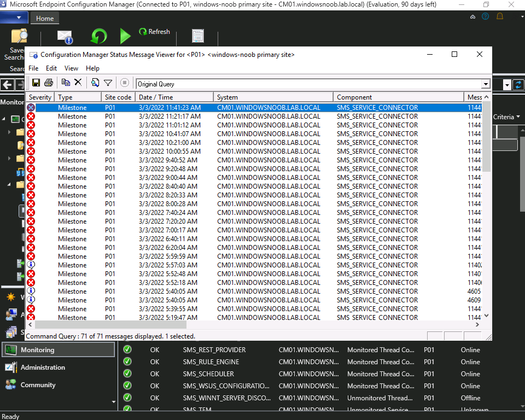The width and height of the screenshot is (525, 420).
Task: Click info icon of the 5:57:03 AM row
Action: coord(31,265)
